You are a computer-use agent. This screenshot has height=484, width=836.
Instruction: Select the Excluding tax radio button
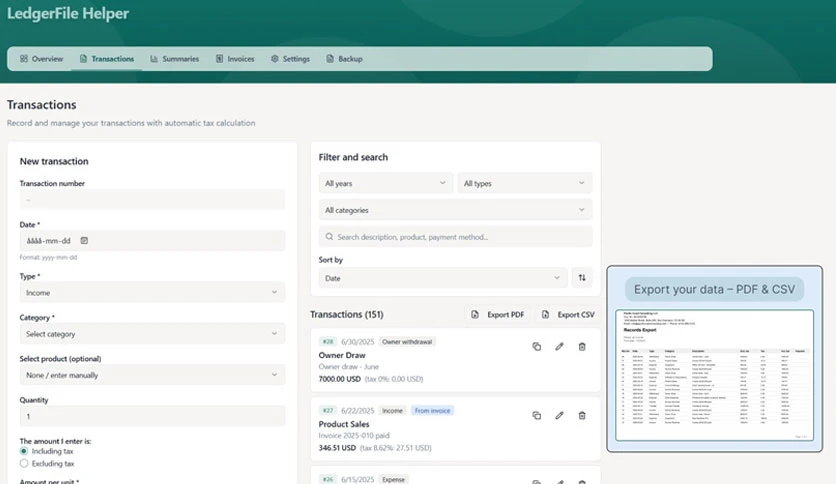24,464
